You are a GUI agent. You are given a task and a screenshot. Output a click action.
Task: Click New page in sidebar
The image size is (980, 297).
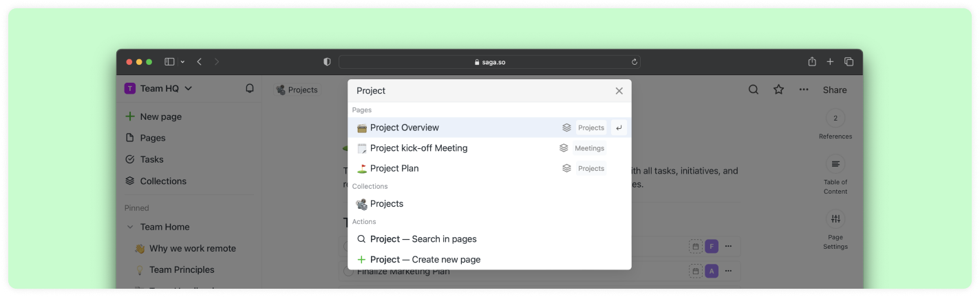[160, 116]
